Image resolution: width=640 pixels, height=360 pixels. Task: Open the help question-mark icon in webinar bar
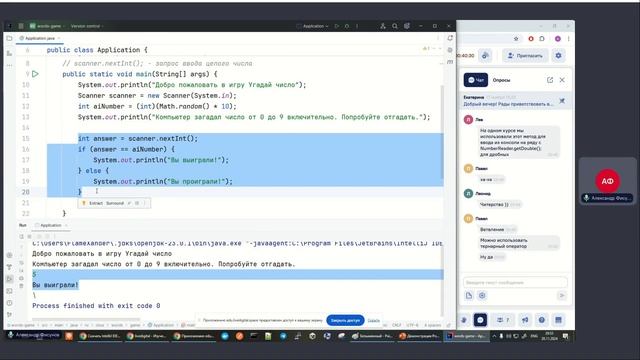coord(541,320)
